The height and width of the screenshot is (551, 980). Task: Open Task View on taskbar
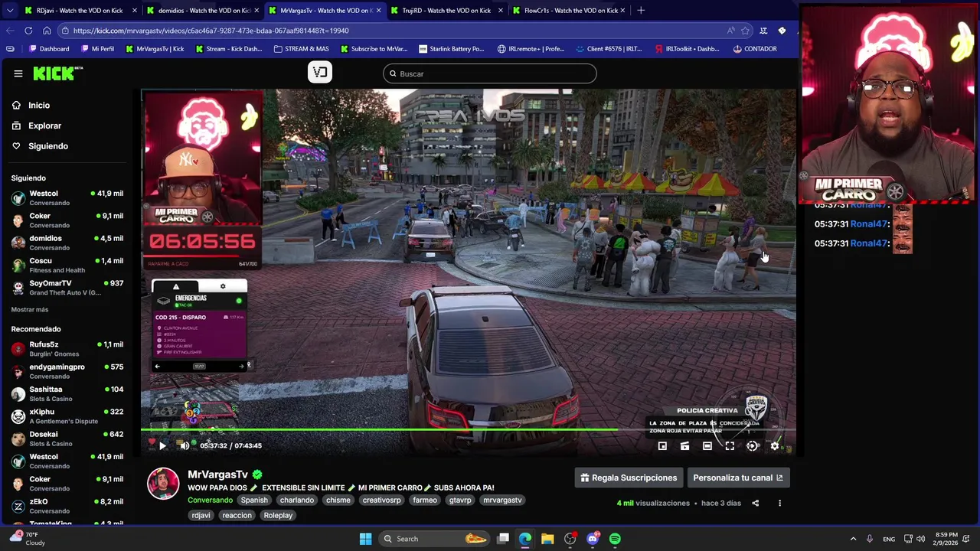pos(503,539)
